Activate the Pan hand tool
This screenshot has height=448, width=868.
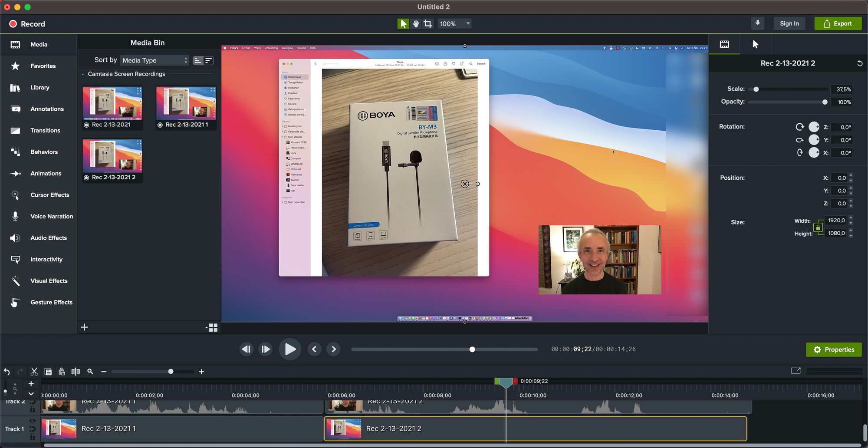[x=416, y=24]
